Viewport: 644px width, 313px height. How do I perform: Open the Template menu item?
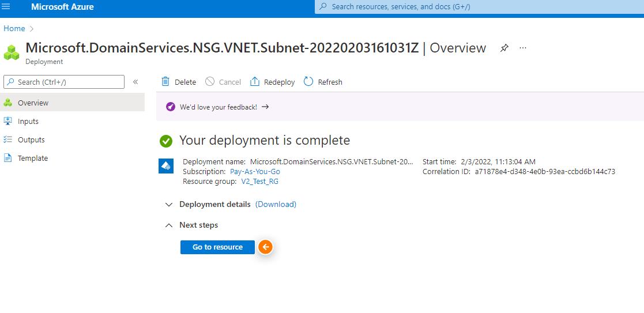[72, 158]
